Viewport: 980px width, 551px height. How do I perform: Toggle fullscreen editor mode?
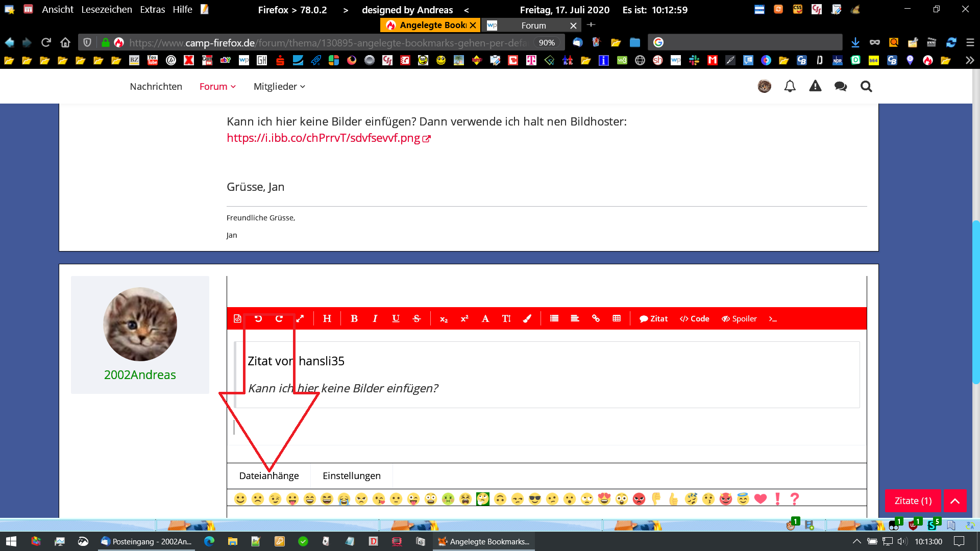coord(300,318)
